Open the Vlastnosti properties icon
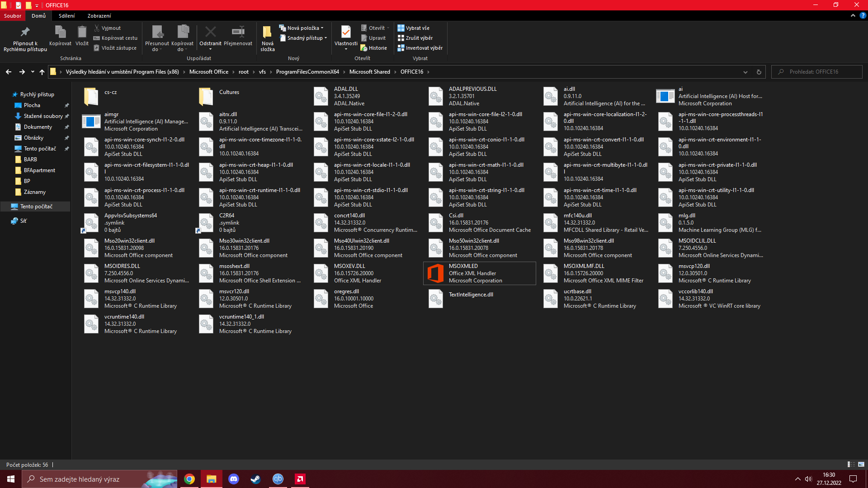 [346, 32]
